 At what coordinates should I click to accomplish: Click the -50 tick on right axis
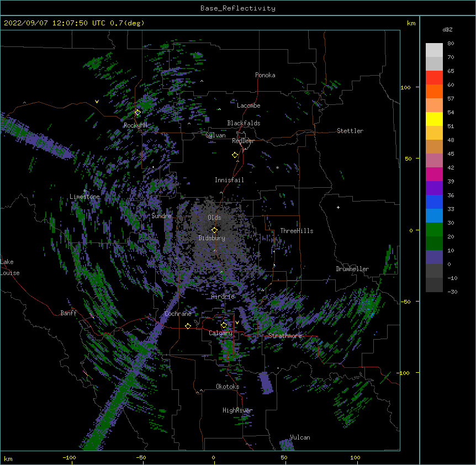click(405, 302)
